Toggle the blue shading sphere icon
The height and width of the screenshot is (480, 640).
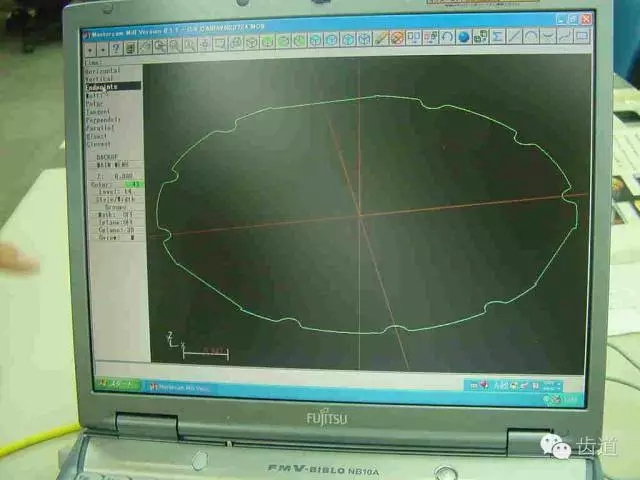point(463,38)
